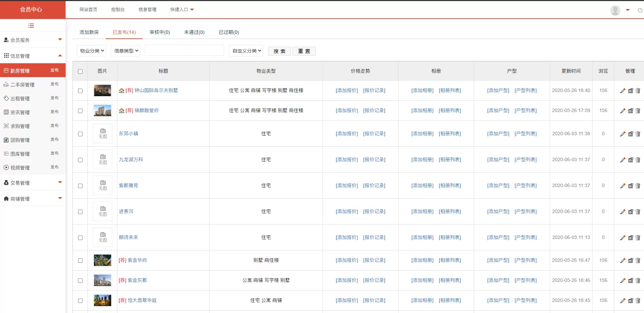Click the trash delete icon for 锦麟融誉府
This screenshot has width=644, height=313.
638,111
